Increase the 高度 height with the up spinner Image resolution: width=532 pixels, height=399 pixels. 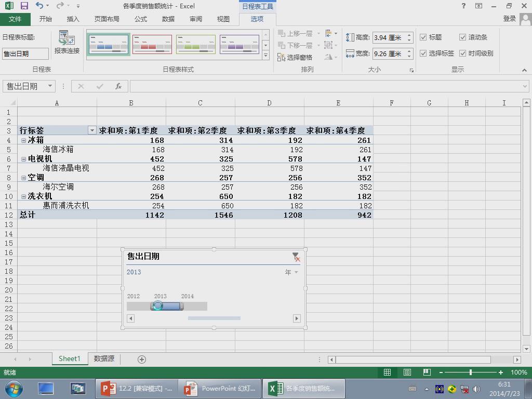pos(409,35)
